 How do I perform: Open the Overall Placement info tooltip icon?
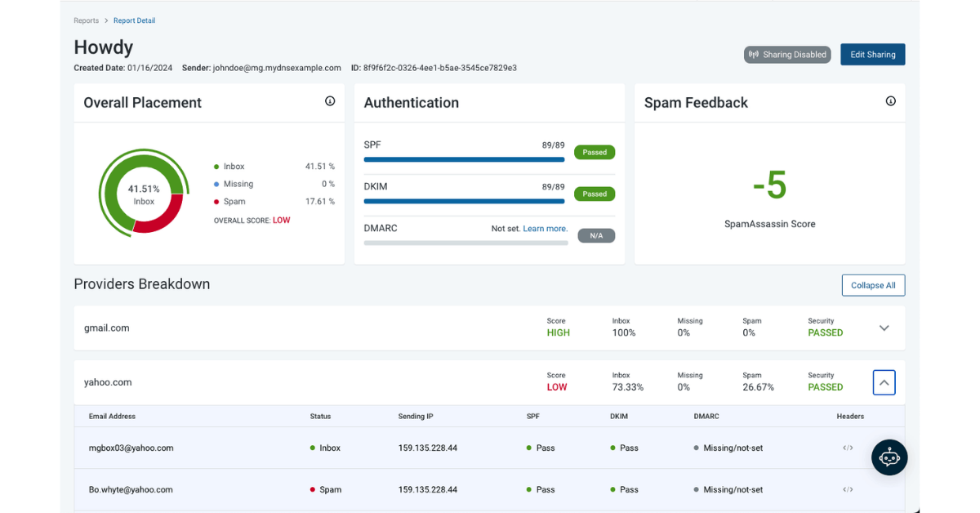pyautogui.click(x=330, y=100)
